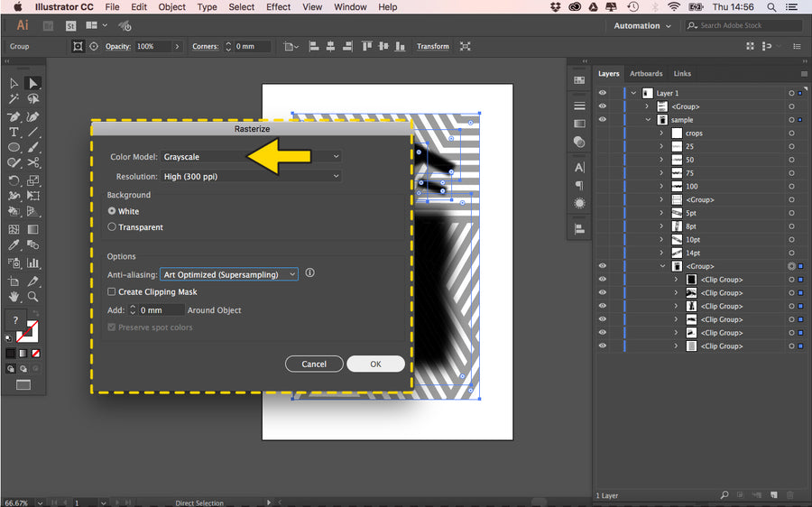Select the Type tool in toolbar
The width and height of the screenshot is (812, 507).
coord(14,132)
